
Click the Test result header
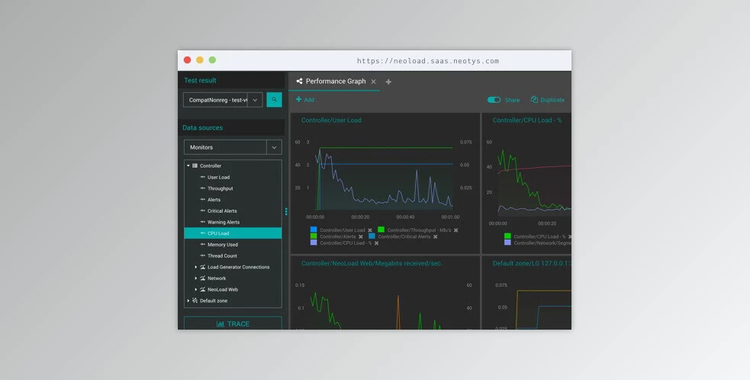click(x=200, y=80)
